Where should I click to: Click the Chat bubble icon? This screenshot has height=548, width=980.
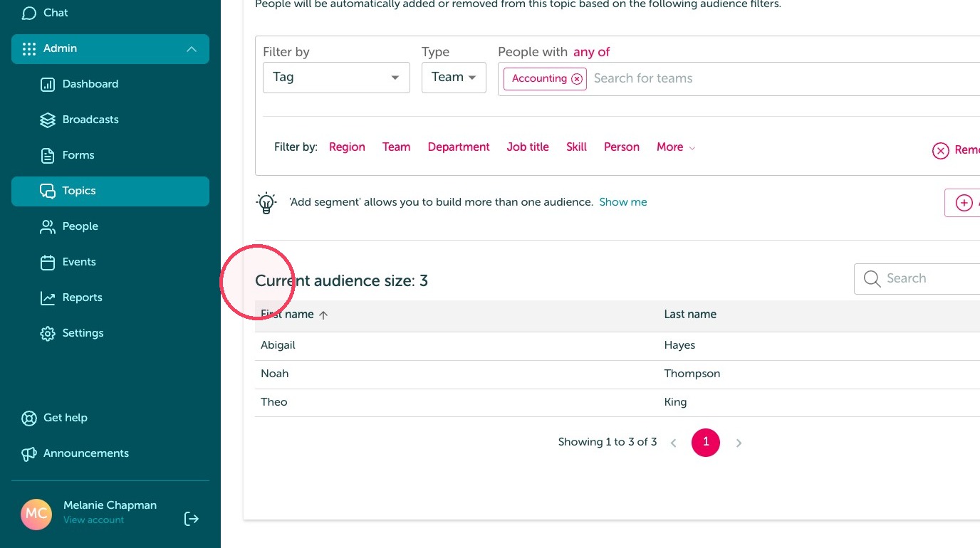click(x=29, y=13)
